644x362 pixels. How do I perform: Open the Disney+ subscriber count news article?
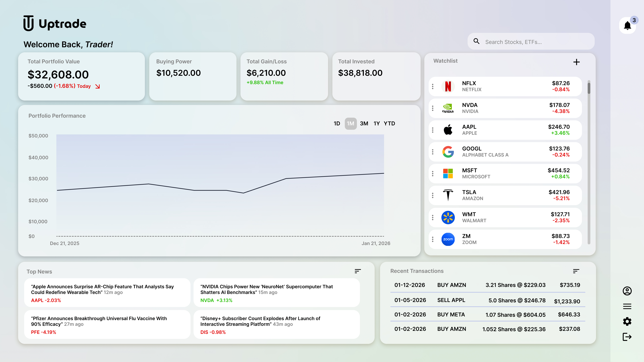[277, 324]
